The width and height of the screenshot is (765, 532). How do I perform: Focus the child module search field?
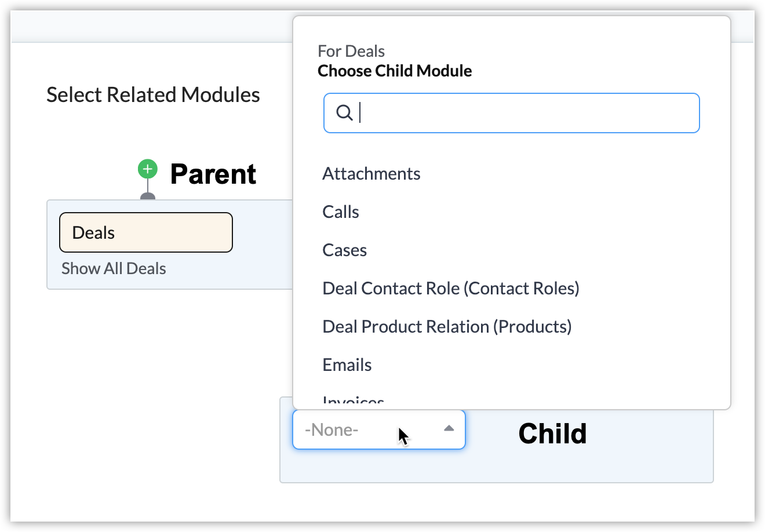pyautogui.click(x=522, y=113)
